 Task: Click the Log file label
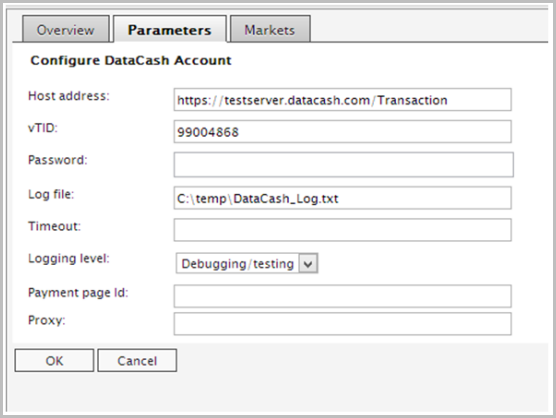point(51,194)
